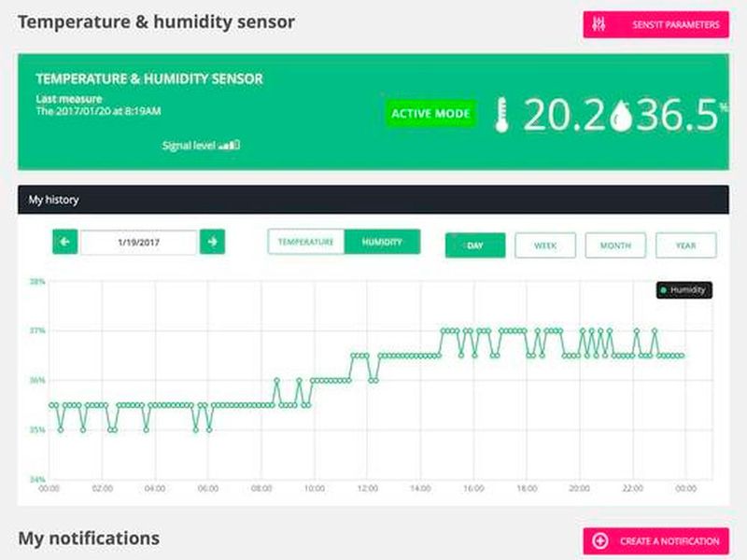Select the Month view tab

(x=615, y=245)
